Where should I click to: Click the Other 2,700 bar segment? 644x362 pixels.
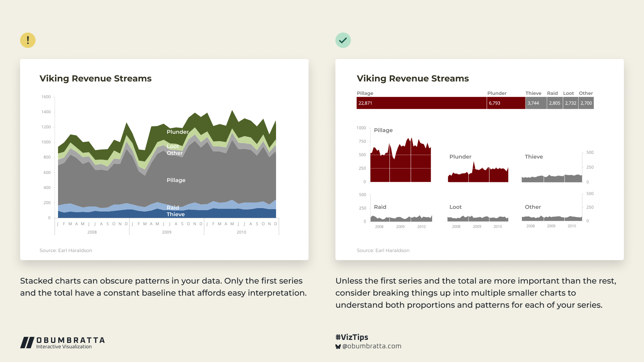(x=586, y=103)
